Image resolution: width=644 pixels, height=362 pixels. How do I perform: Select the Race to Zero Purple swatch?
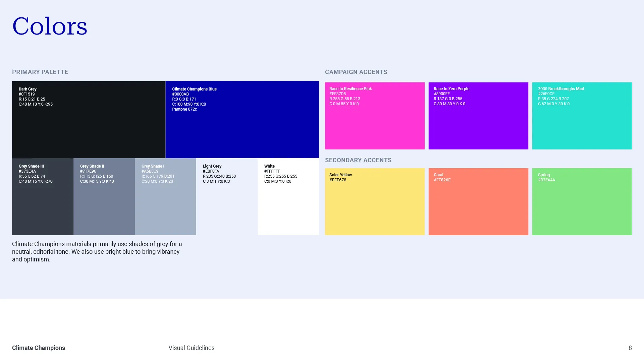pos(478,116)
